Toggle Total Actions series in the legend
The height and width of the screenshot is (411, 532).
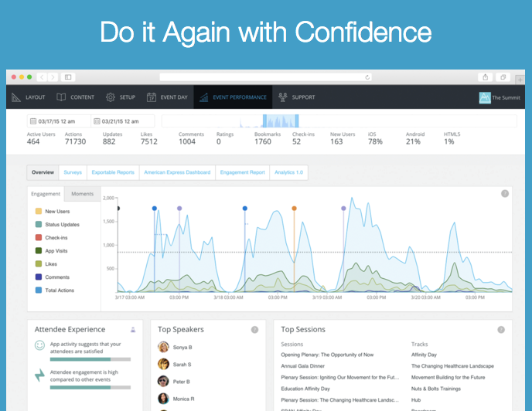(38, 290)
